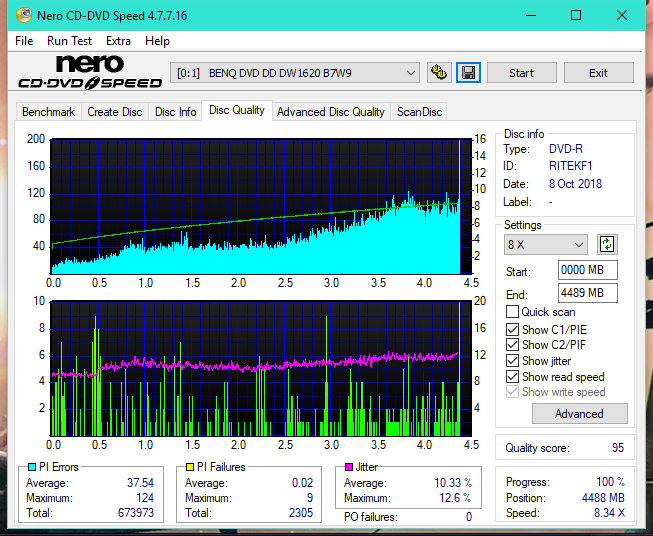Click the Speed 8.34 X value
Viewport: 653px width, 536px height.
coord(609,513)
